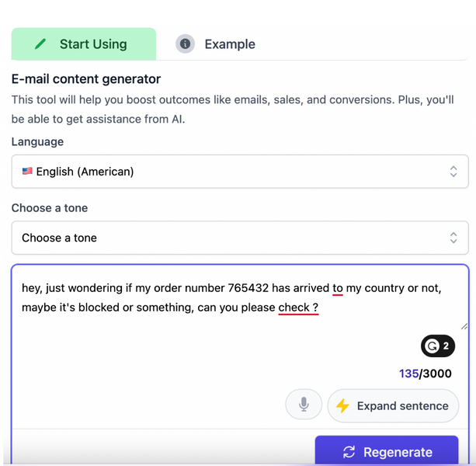Open the Choose a tone dropdown arrows
Viewport: 476px width, 466px height.
pyautogui.click(x=453, y=238)
